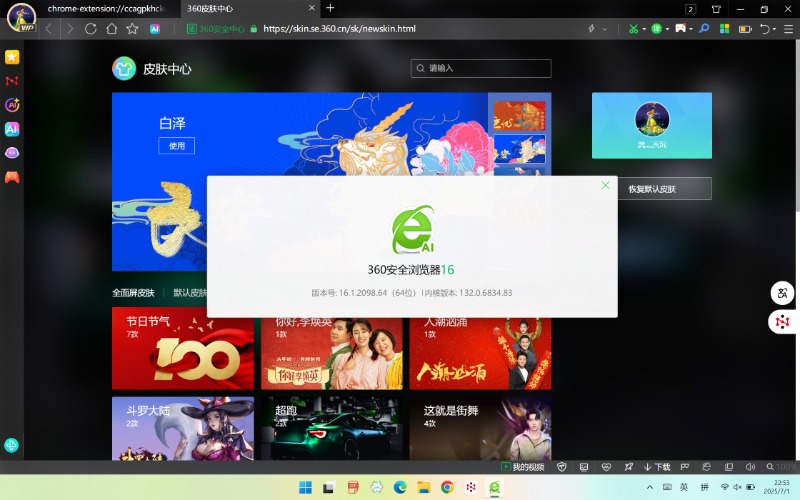Open Microsoft Edge from taskbar
The width and height of the screenshot is (800, 500).
pos(400,487)
